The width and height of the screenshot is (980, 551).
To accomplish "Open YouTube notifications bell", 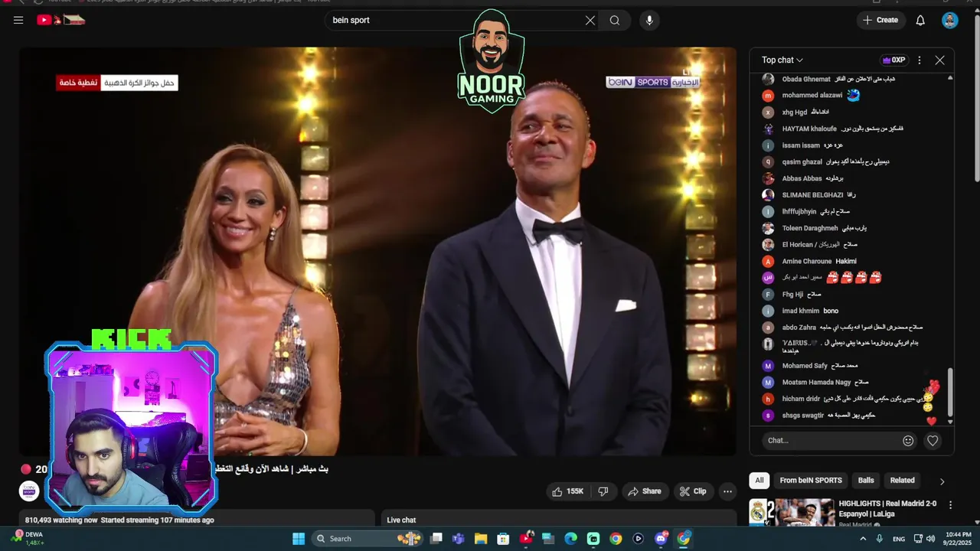I will coord(920,21).
